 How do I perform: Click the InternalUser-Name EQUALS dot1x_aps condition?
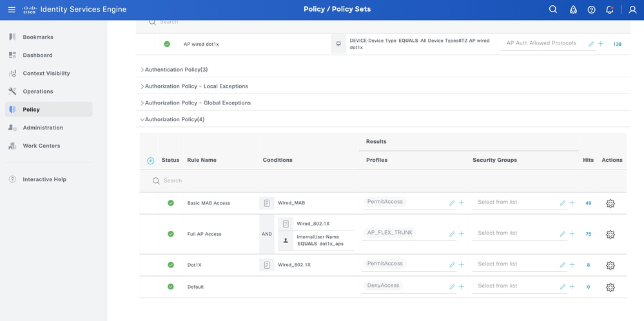coord(320,240)
